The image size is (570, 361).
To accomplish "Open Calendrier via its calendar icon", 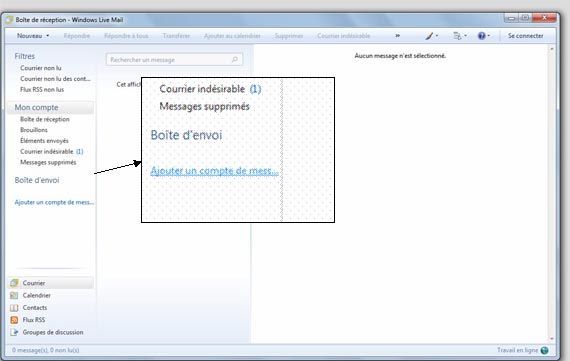I will (x=14, y=295).
